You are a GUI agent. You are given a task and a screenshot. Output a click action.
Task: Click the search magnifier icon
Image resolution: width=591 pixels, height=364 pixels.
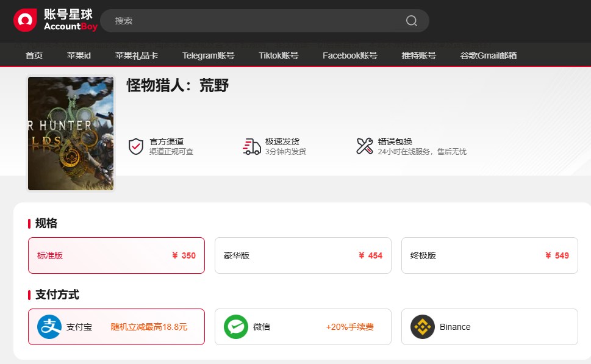(x=412, y=21)
